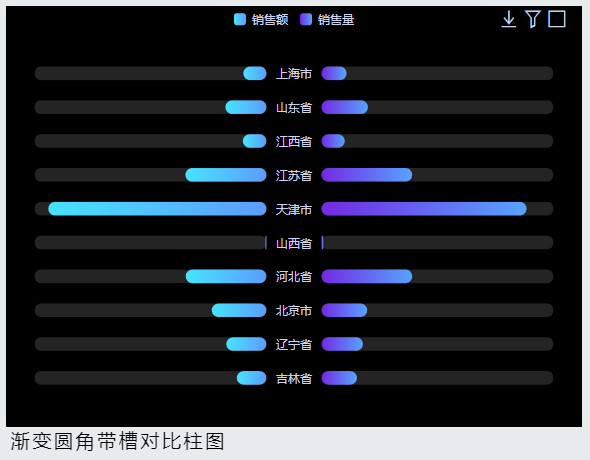
Task: Click the 山西省 empty left track
Action: 150,243
